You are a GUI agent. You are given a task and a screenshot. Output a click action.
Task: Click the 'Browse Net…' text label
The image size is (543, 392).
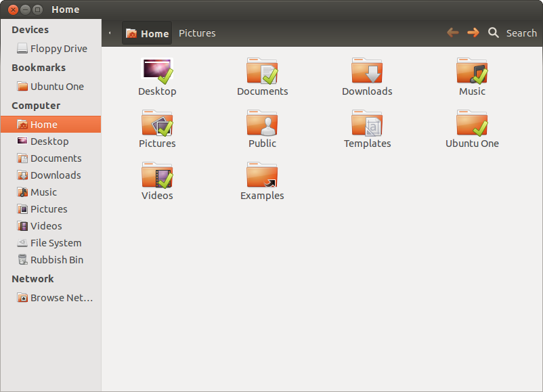tap(62, 298)
